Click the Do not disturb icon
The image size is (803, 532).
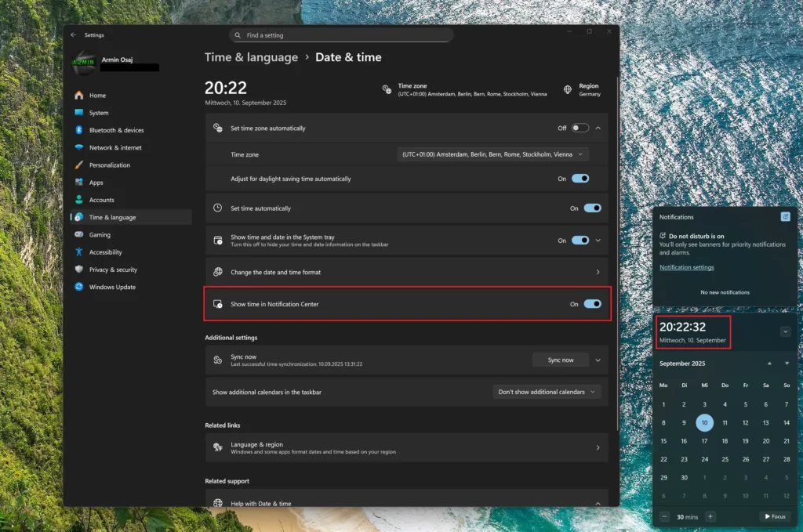click(663, 236)
